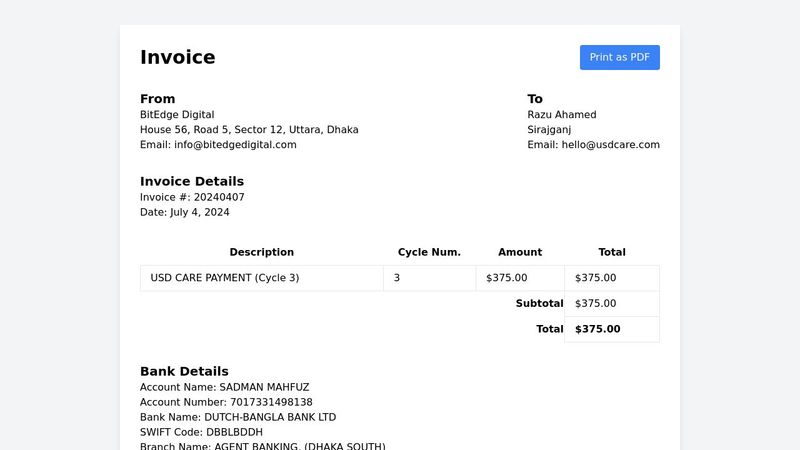Click the Amount column header
The width and height of the screenshot is (800, 450).
pyautogui.click(x=520, y=252)
